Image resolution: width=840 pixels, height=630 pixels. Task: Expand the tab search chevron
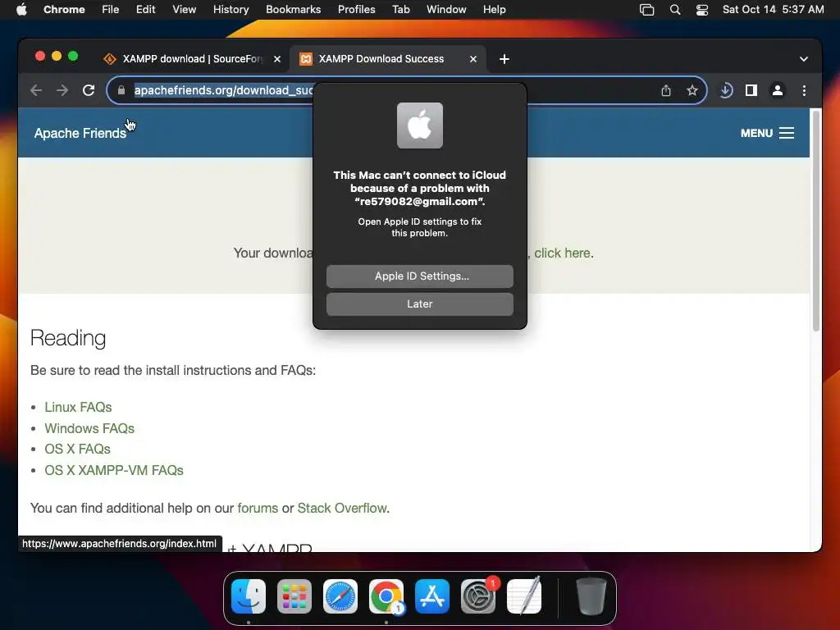click(804, 59)
